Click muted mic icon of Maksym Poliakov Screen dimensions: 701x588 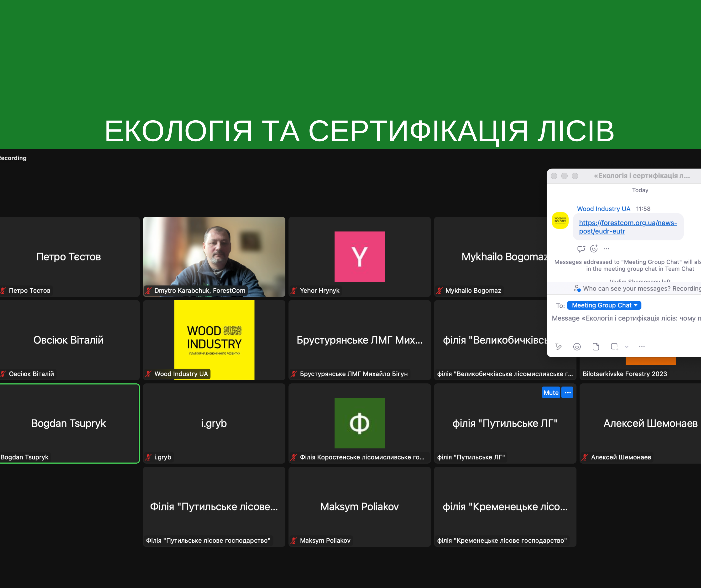tap(294, 540)
